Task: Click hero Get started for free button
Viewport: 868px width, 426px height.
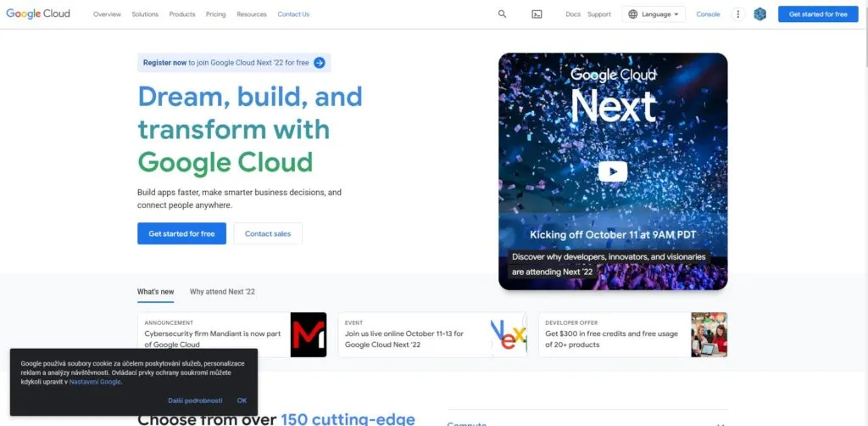Action: pyautogui.click(x=181, y=233)
